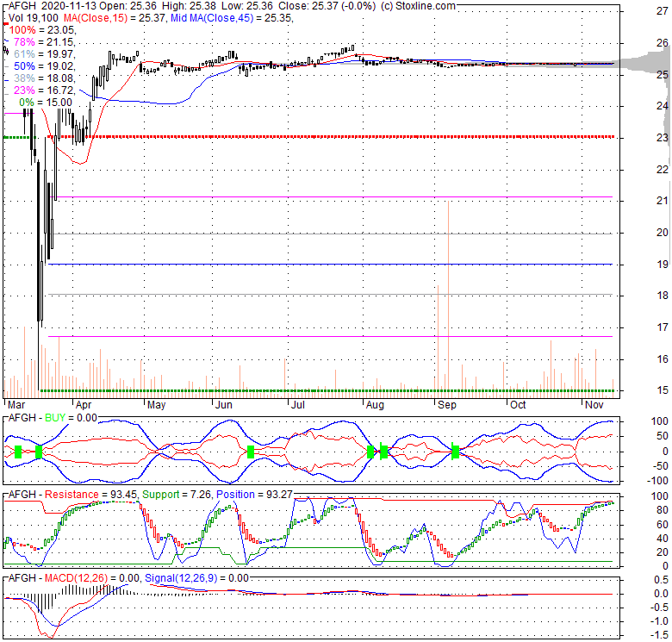This screenshot has height=642, width=672.
Task: Click the 'May' month label on time axis
Action: point(156,405)
